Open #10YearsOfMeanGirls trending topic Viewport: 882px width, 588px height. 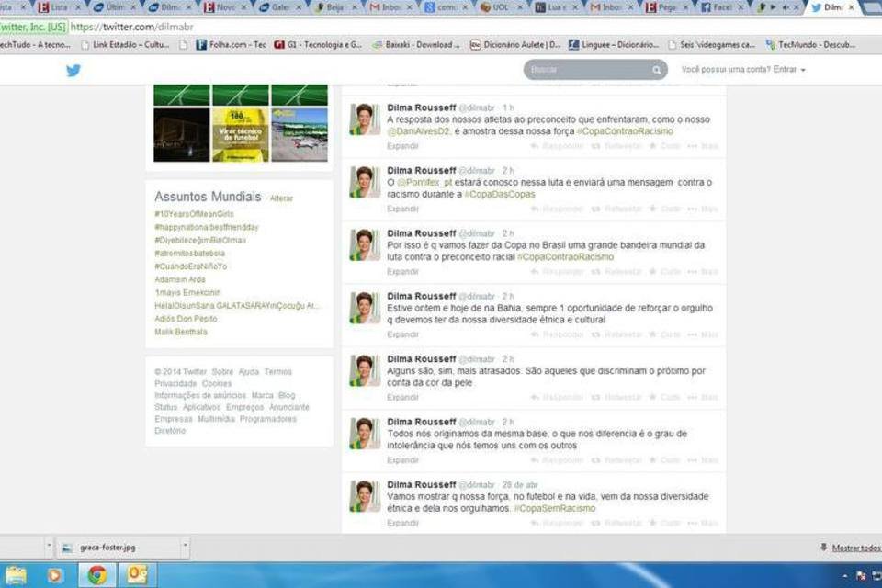194,214
